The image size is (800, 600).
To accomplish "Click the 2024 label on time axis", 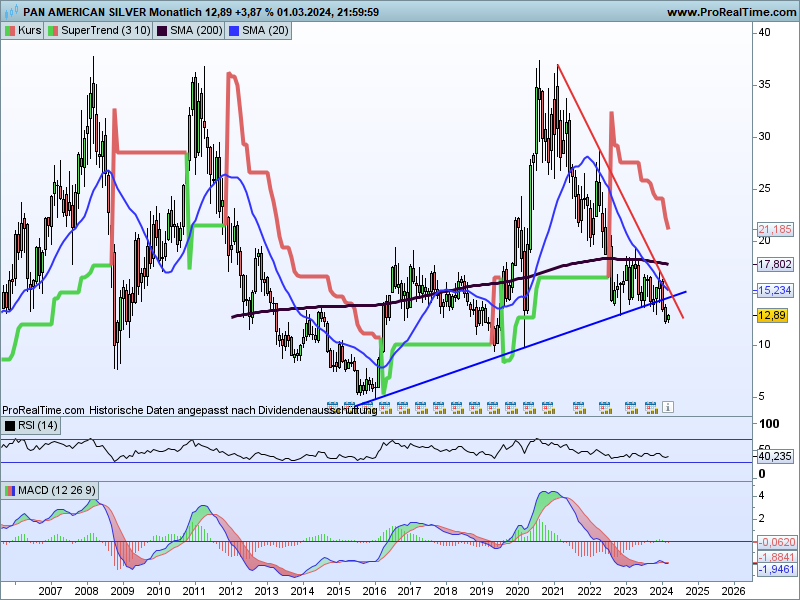I will coord(661,591).
